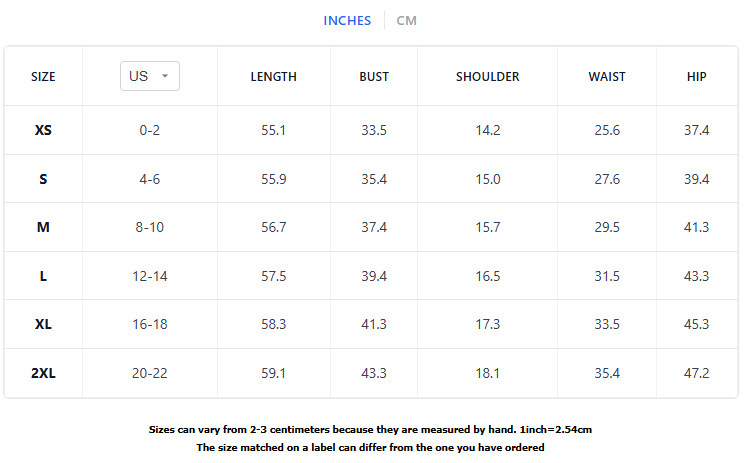Viewport: 746px width, 463px height.
Task: Select the S size row label
Action: coord(43,179)
